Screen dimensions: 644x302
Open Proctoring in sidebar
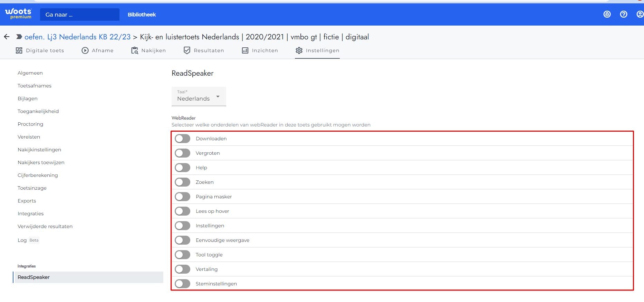tap(30, 124)
